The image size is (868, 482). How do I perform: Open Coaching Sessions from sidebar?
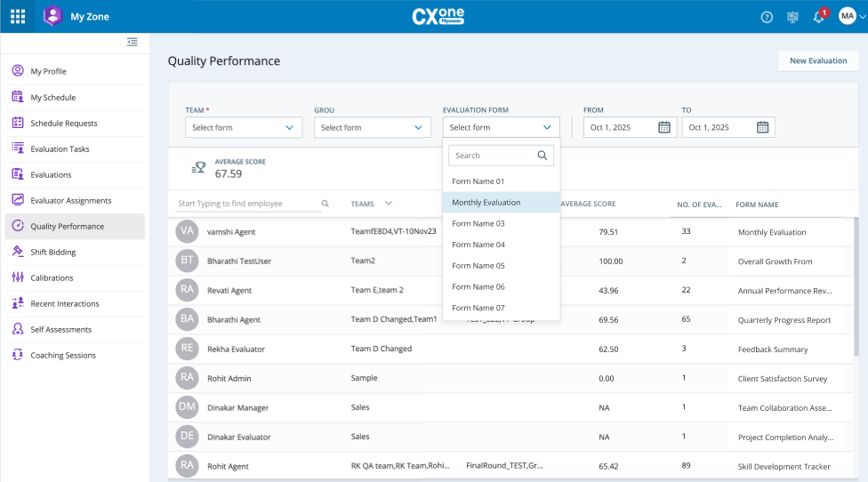pyautogui.click(x=62, y=356)
